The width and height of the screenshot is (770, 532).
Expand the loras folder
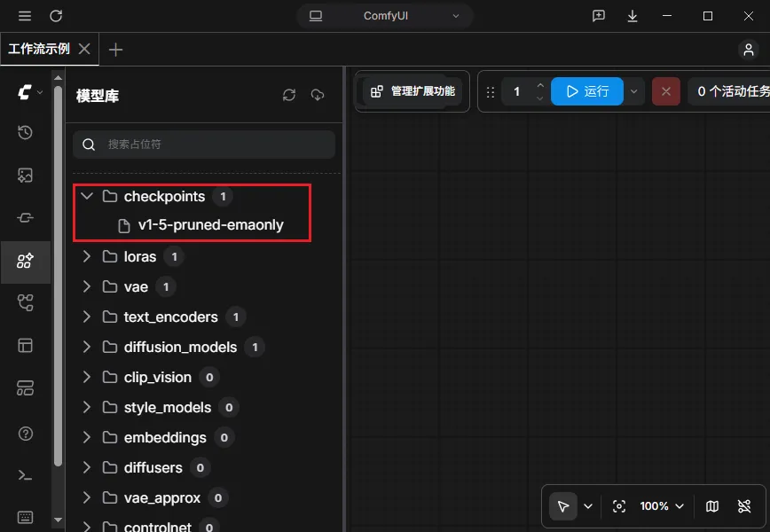pos(87,256)
